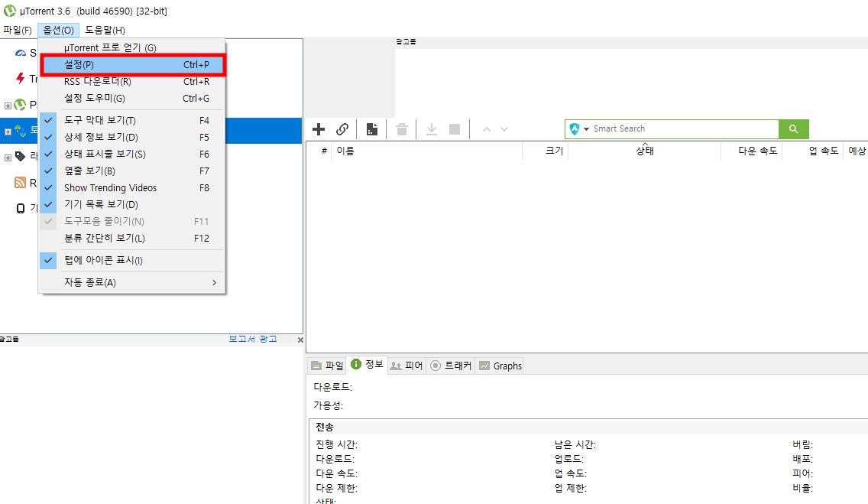Image resolution: width=868 pixels, height=504 pixels.
Task: Click the 보고서 광고 link
Action: (x=253, y=339)
